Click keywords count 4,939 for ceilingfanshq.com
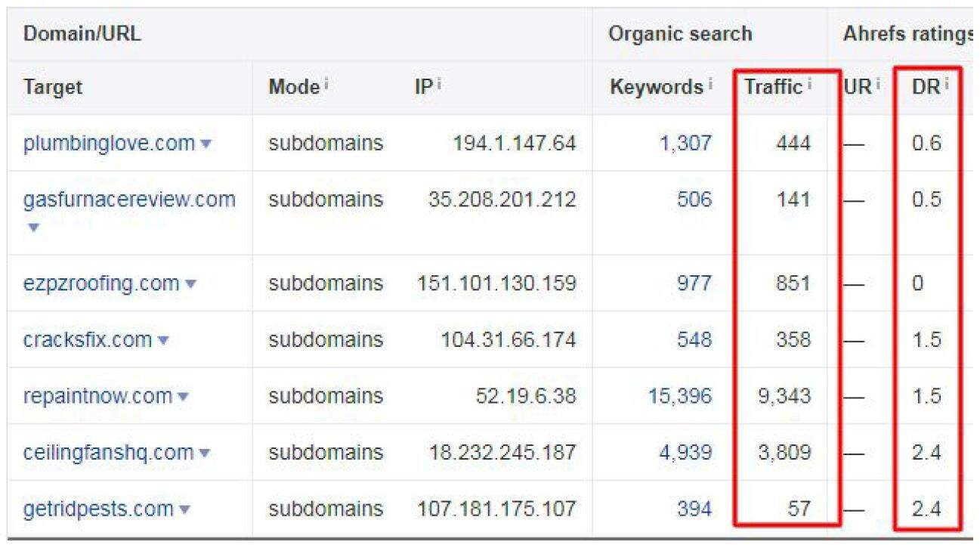 685,452
